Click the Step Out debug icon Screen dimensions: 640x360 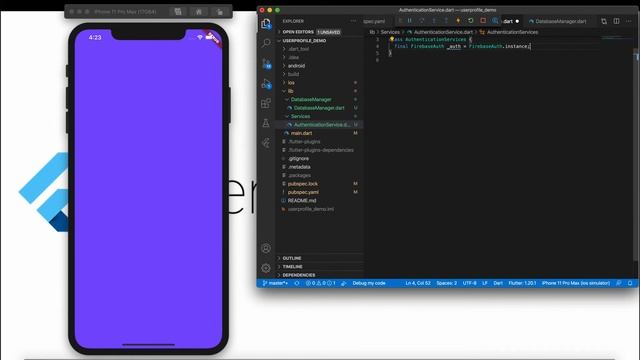446,21
